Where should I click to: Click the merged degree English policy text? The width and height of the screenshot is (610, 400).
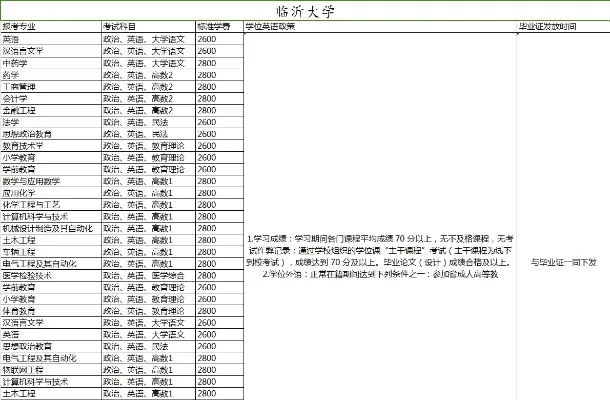click(380, 256)
